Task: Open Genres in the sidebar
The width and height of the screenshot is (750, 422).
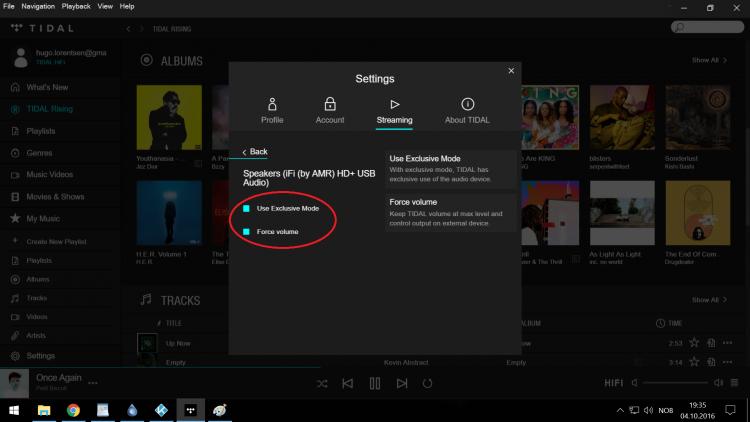Action: coord(39,153)
